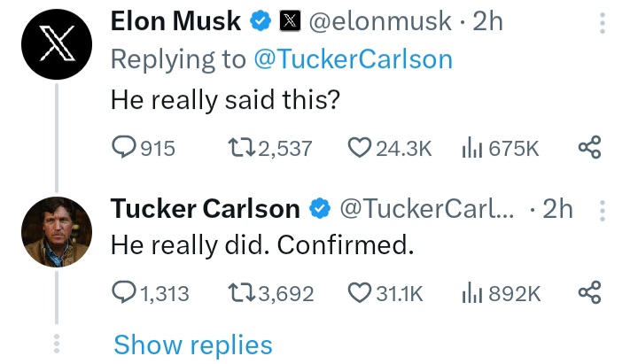Open the black X logo profile avatar

point(57,44)
